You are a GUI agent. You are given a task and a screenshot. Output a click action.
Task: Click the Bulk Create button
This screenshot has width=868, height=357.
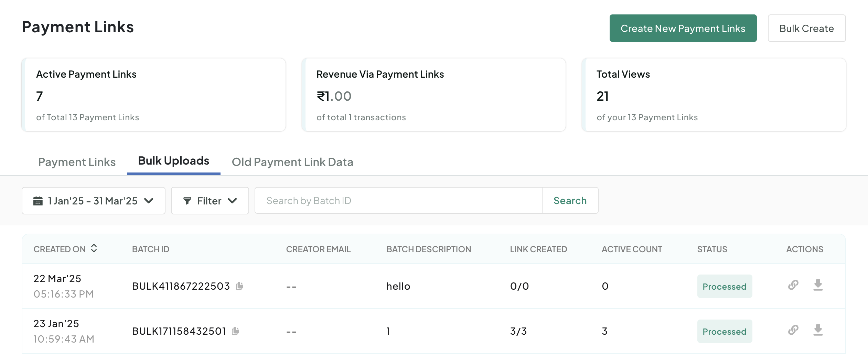pyautogui.click(x=806, y=28)
